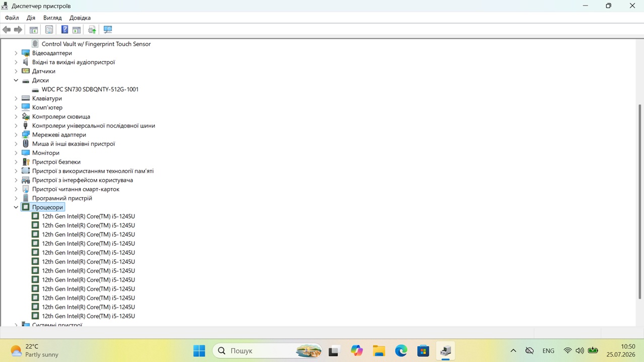Image resolution: width=644 pixels, height=362 pixels.
Task: Launch Microsoft Edge from the taskbar
Action: 401,351
